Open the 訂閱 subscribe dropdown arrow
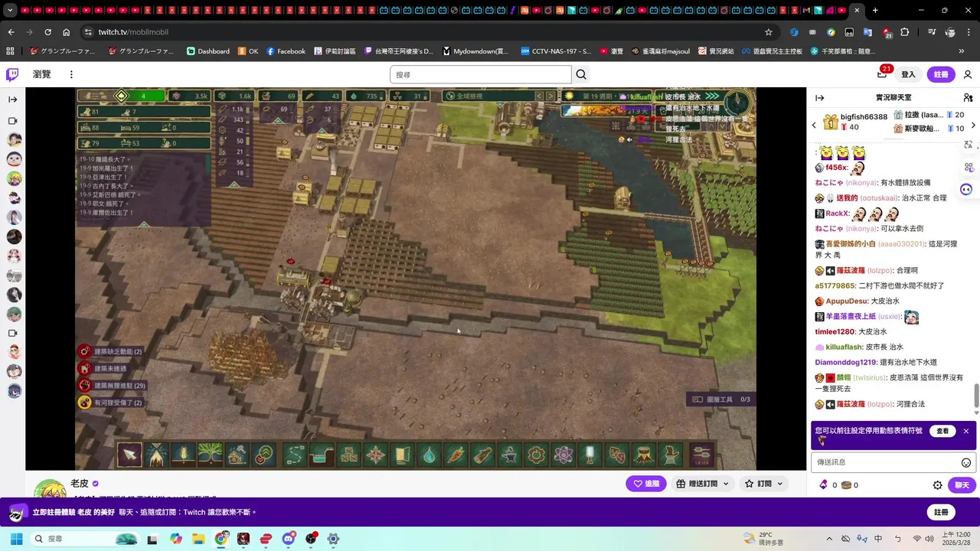The width and height of the screenshot is (980, 551). pyautogui.click(x=780, y=484)
